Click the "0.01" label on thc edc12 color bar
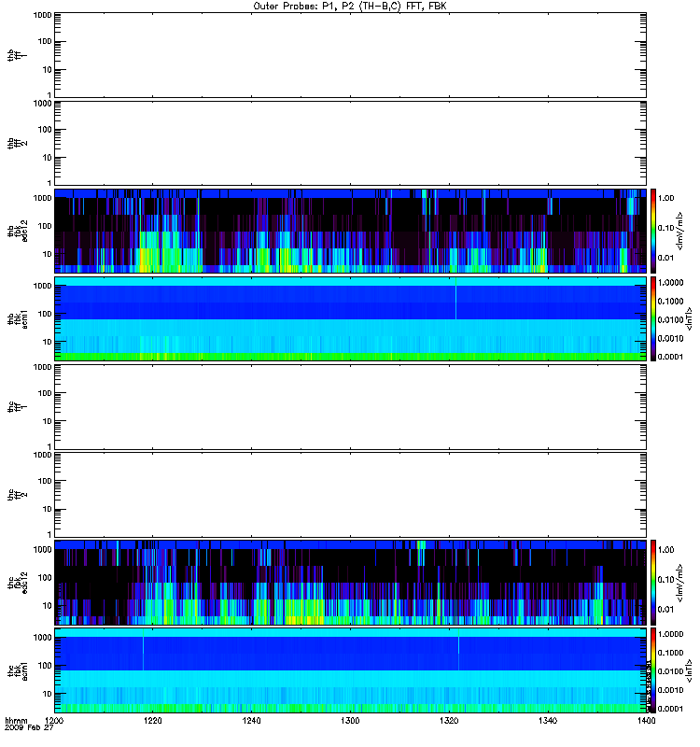 pyautogui.click(x=666, y=610)
